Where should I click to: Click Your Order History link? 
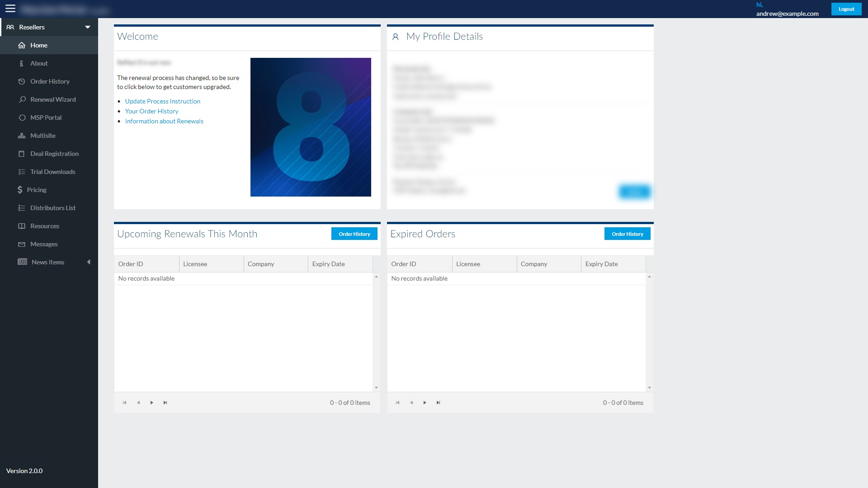(152, 111)
